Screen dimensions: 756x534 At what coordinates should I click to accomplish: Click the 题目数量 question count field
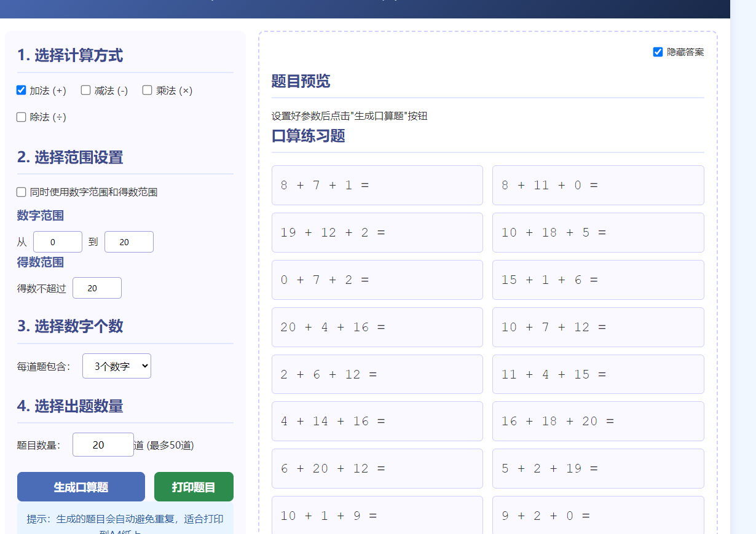[103, 445]
